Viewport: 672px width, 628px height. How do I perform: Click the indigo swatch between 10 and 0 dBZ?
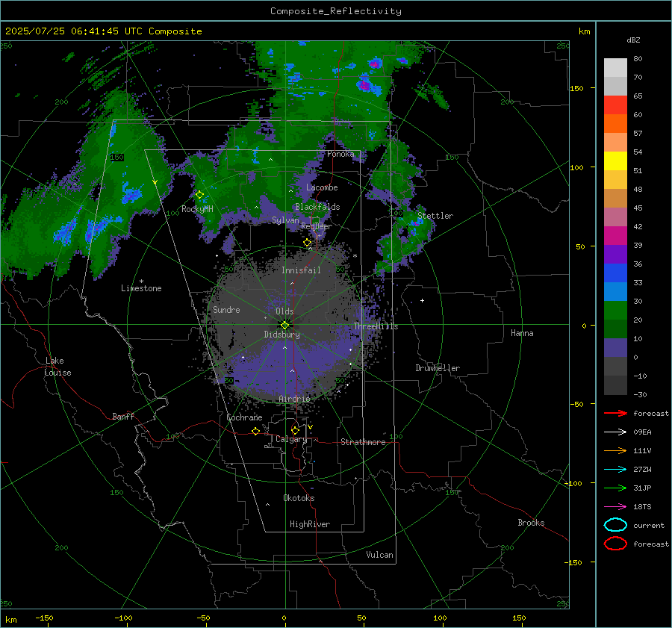coord(615,347)
